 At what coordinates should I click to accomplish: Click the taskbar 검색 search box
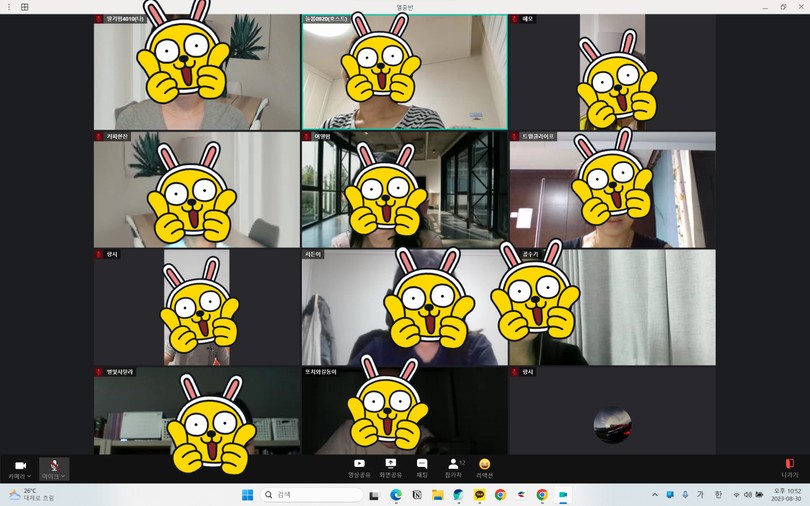point(311,495)
